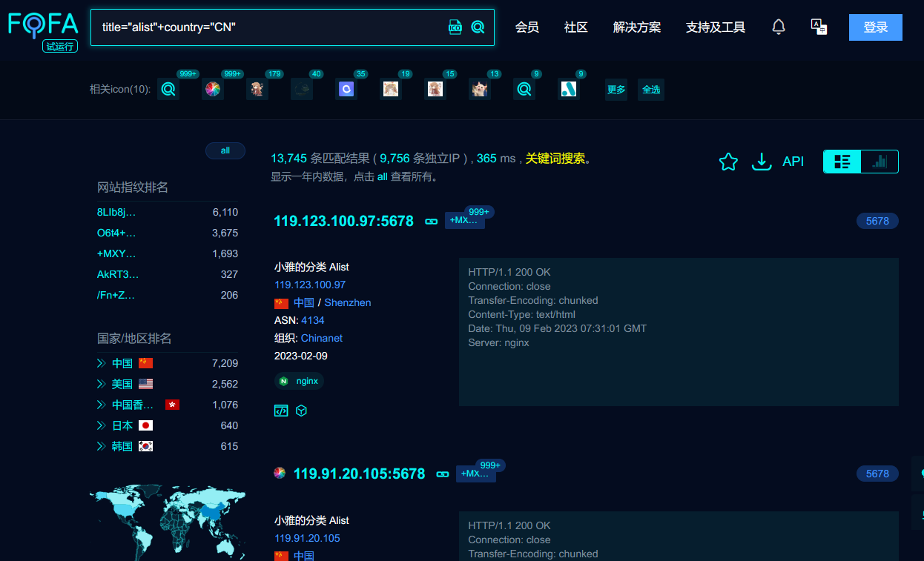Click the world map thumbnail

click(x=168, y=523)
